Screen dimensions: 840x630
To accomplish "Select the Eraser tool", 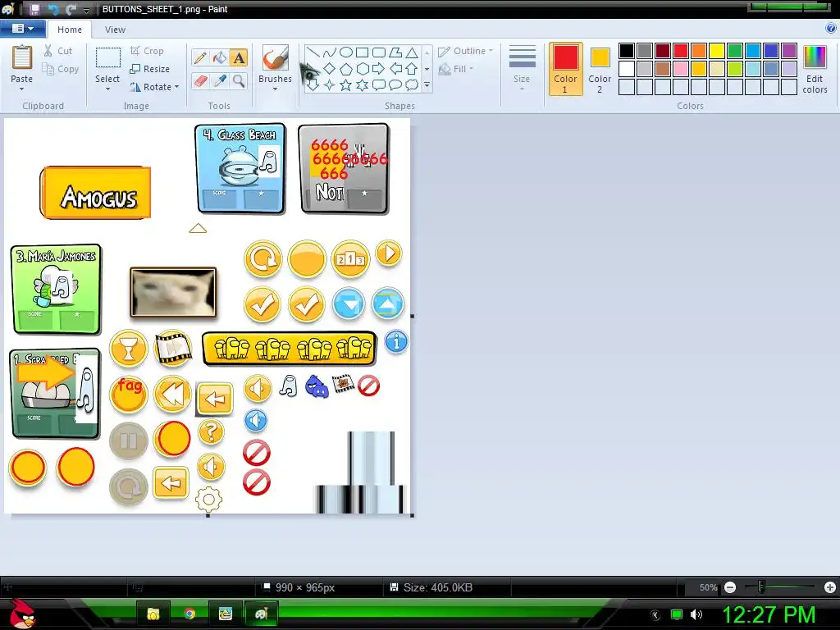I will coord(200,81).
